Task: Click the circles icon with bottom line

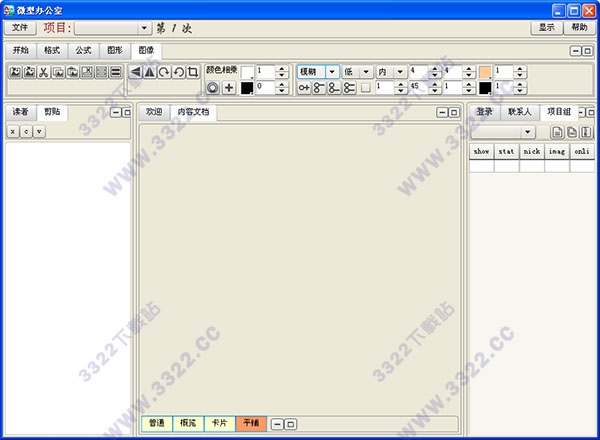Action: 334,88
